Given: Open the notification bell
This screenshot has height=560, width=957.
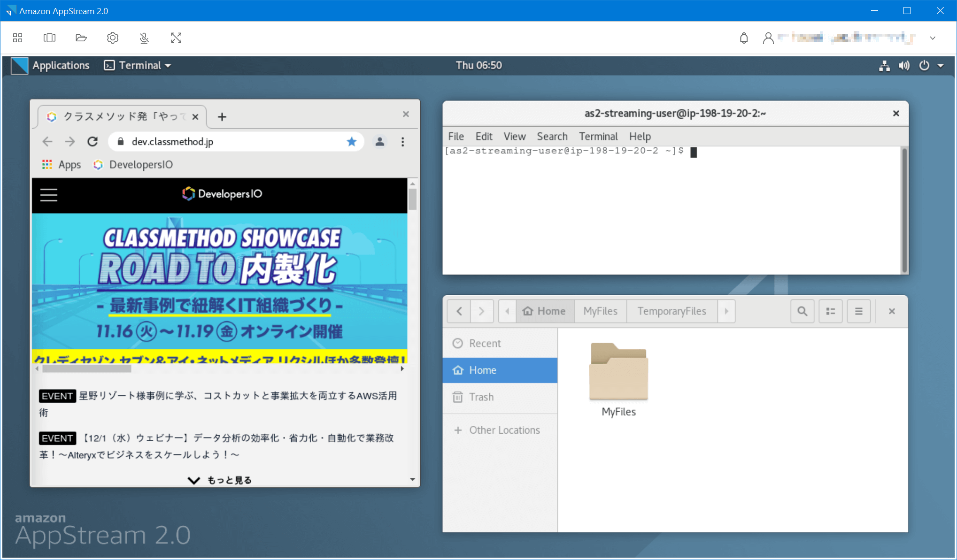Looking at the screenshot, I should [743, 38].
